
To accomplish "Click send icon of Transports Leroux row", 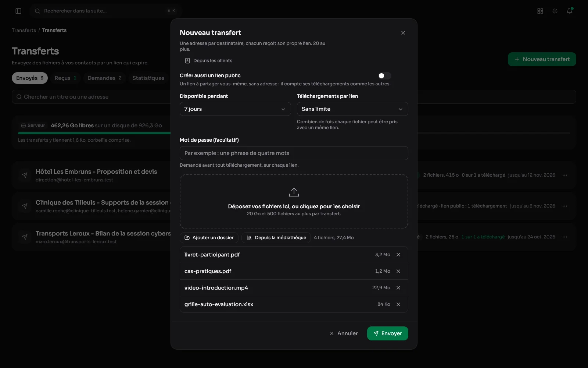I will 25,237.
